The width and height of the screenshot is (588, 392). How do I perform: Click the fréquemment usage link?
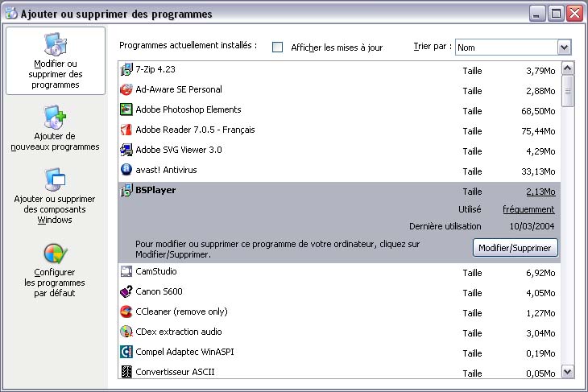tap(528, 209)
